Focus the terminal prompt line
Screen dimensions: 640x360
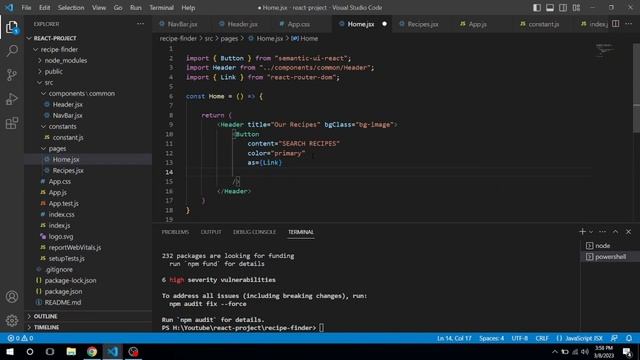[243, 328]
